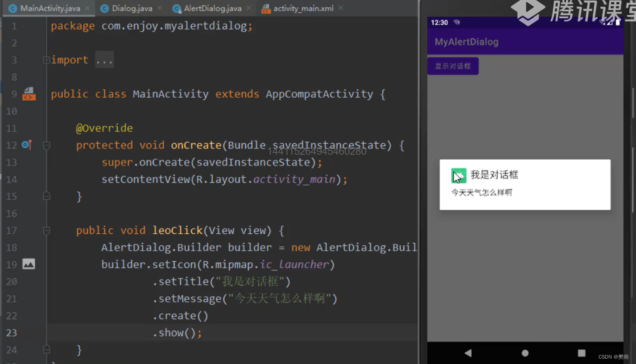
Task: Click the XML file icon on activity_main.xml tab
Action: (x=266, y=8)
